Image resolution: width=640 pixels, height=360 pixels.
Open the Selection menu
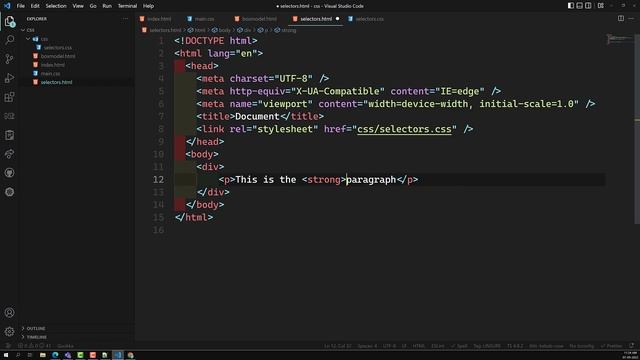[x=56, y=6]
